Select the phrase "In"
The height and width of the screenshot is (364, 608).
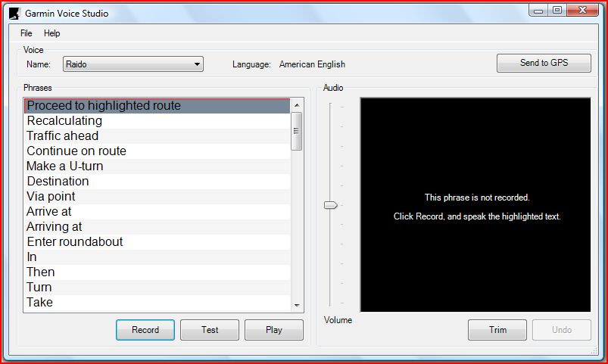(x=157, y=257)
